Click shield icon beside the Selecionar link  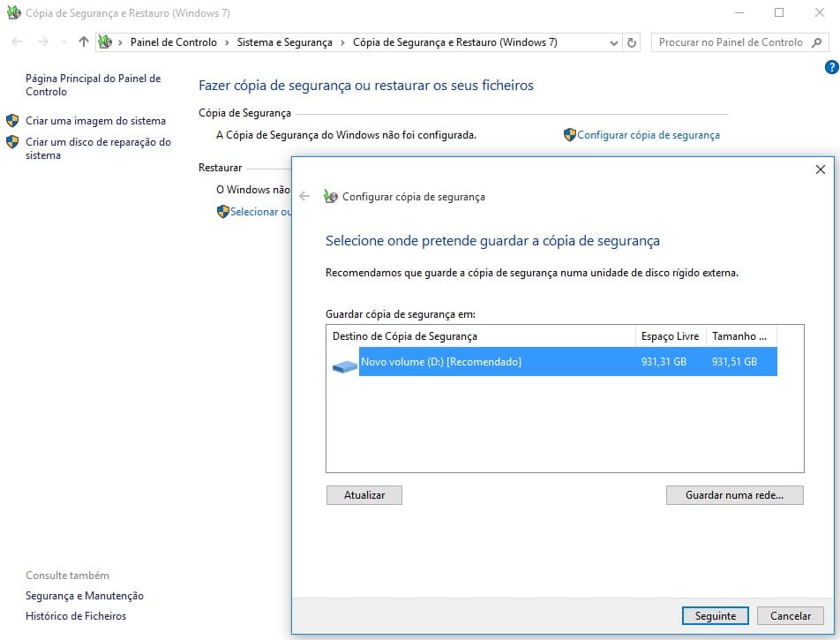tap(223, 211)
